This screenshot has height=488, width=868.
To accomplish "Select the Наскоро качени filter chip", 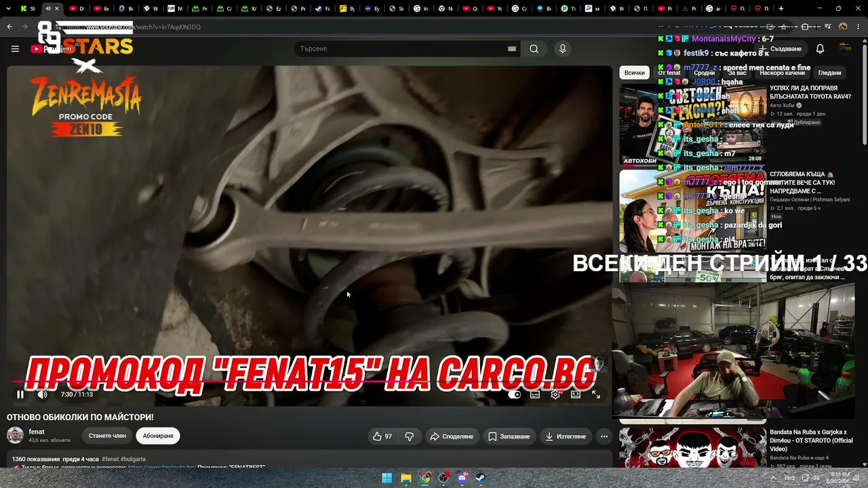I will (x=782, y=73).
